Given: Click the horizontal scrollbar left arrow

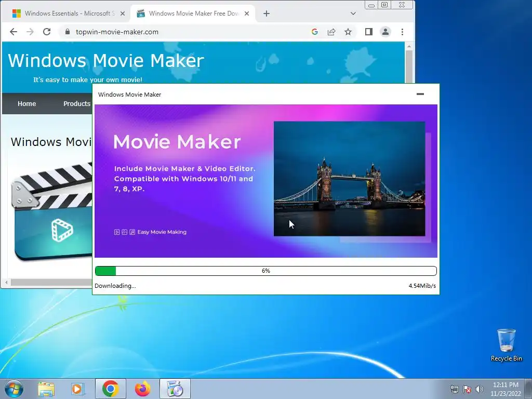Looking at the screenshot, I should 6,282.
